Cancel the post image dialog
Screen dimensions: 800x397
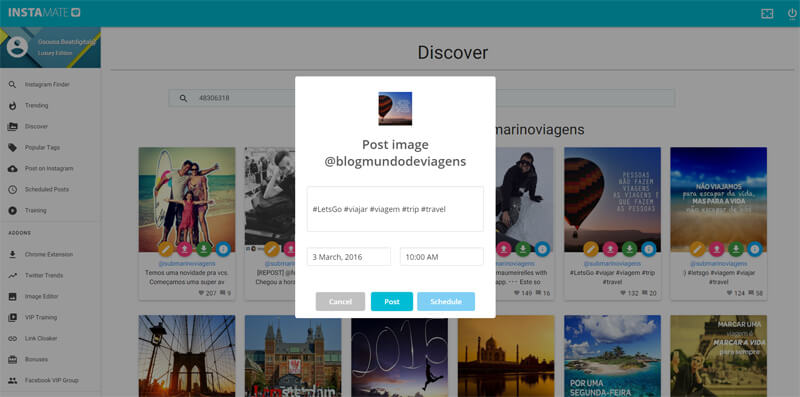point(340,302)
